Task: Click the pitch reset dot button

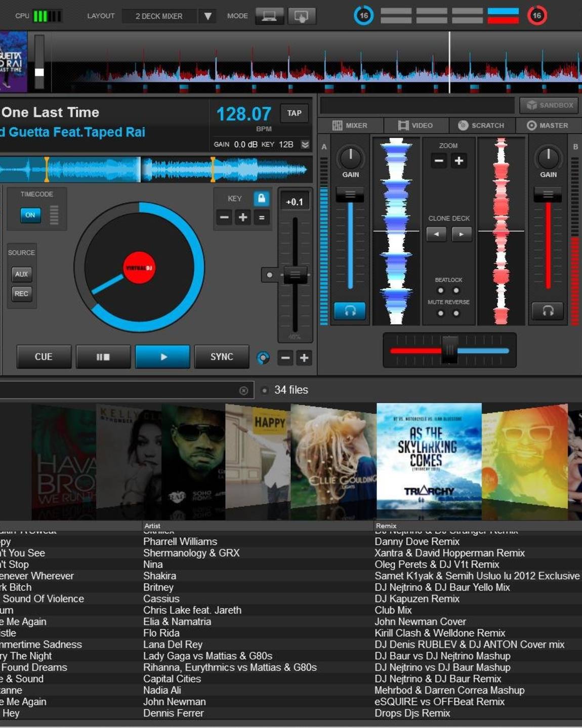Action: point(270,275)
